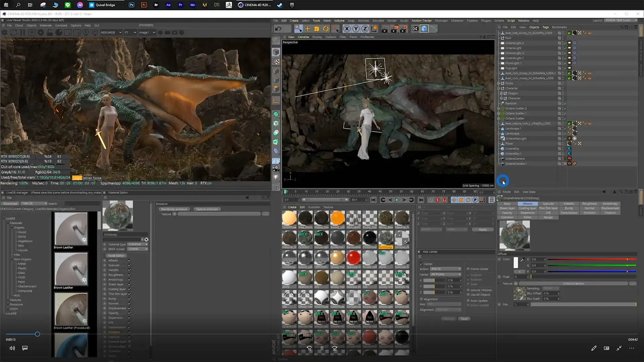The image size is (644, 362).
Task: Expand the Dragon object in hierarchy
Action: tap(501, 93)
